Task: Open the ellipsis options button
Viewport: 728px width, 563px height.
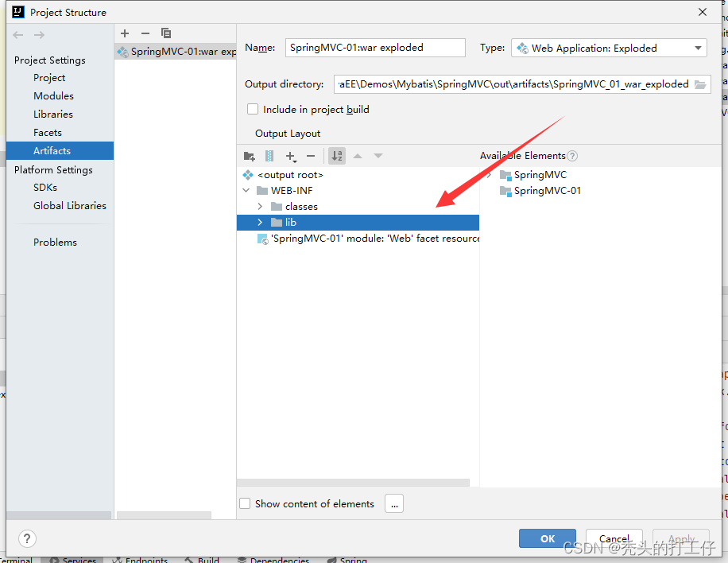Action: tap(394, 503)
